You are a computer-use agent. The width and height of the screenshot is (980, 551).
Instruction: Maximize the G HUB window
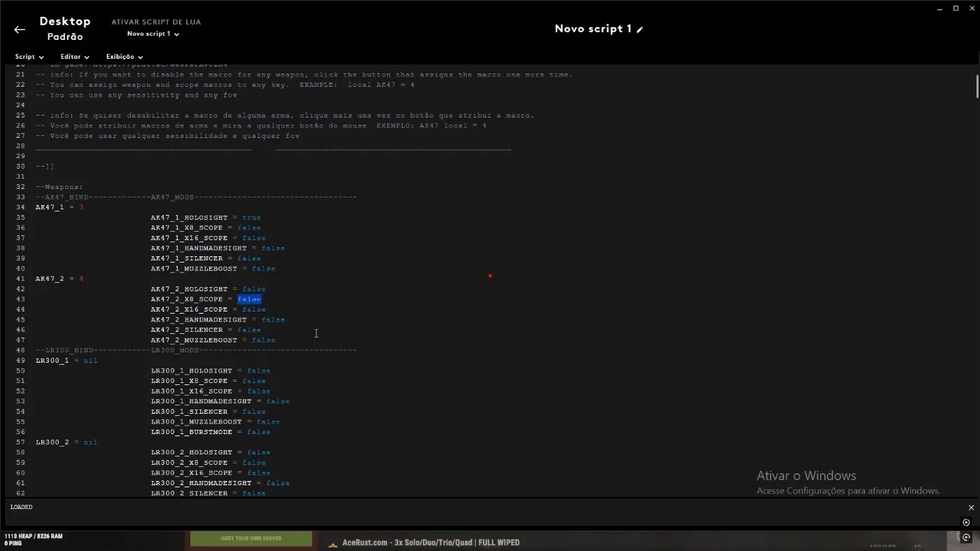(x=956, y=8)
